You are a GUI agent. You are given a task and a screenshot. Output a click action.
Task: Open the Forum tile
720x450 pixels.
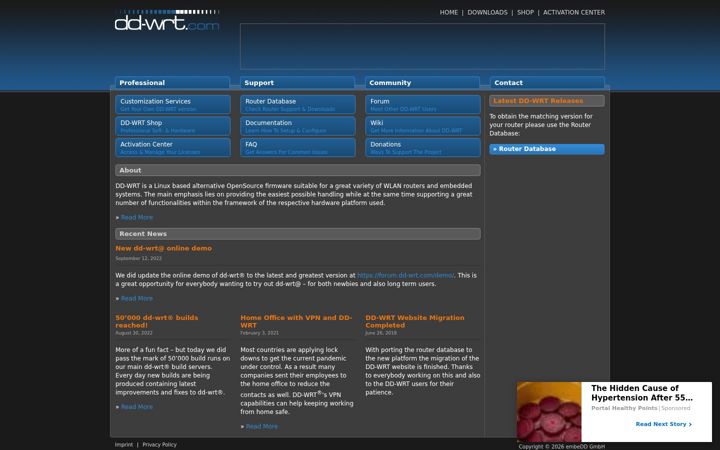coord(422,104)
